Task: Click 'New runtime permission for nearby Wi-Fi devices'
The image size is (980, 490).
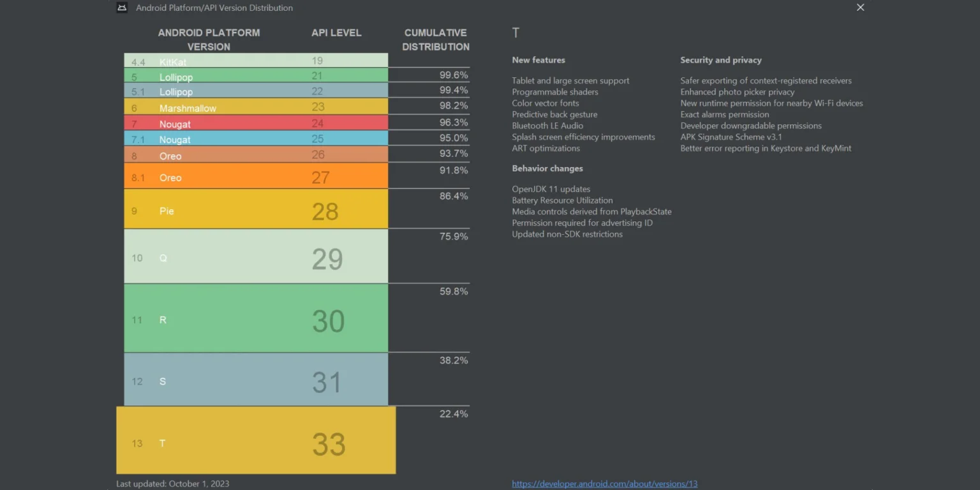Action: tap(771, 103)
